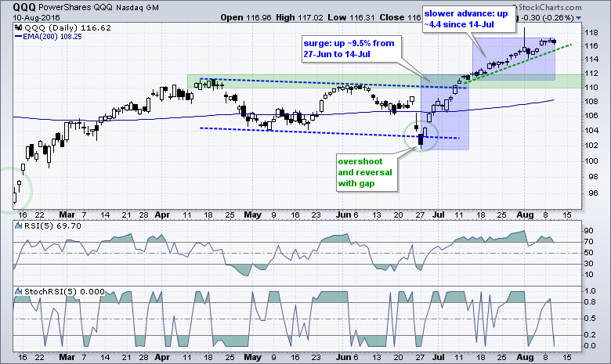This screenshot has width=611, height=364.
Task: Click the 90 level on RSI axis
Action: pyautogui.click(x=589, y=231)
